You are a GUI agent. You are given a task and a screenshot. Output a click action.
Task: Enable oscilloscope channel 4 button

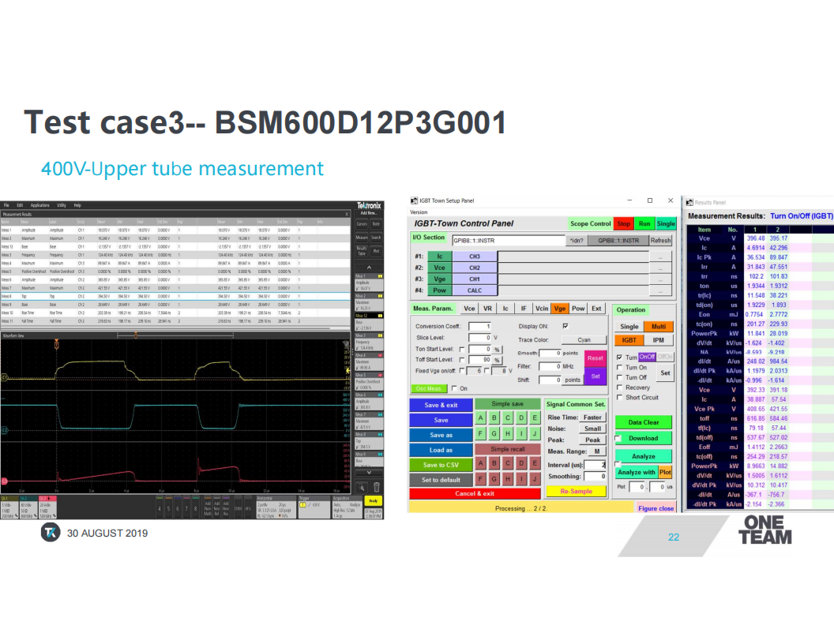point(160,508)
